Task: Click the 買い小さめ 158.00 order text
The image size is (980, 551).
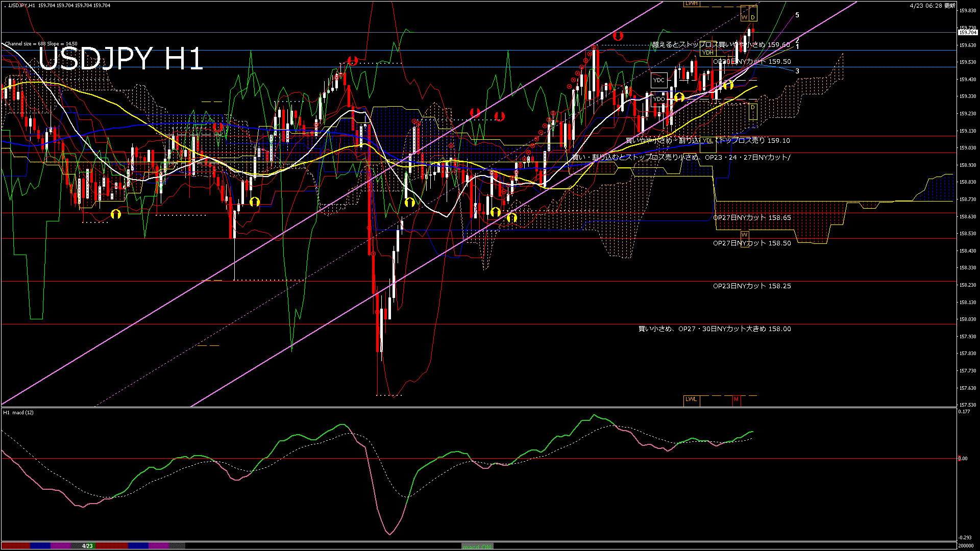Action: click(x=714, y=329)
